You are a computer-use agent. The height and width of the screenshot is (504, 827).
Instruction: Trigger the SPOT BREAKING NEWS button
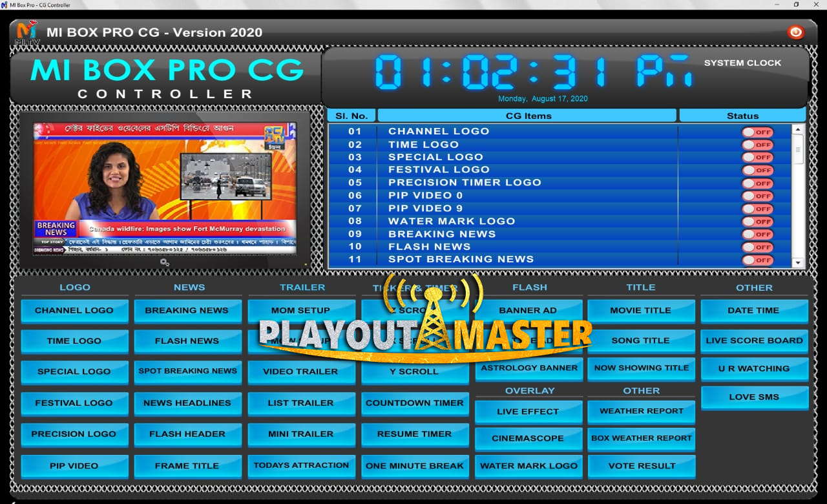point(187,372)
